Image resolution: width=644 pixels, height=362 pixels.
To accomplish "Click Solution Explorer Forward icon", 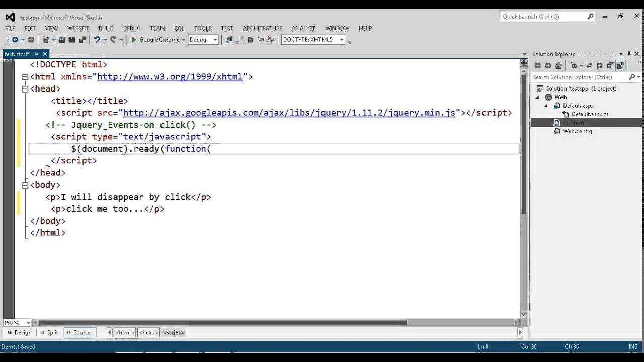I will click(548, 65).
